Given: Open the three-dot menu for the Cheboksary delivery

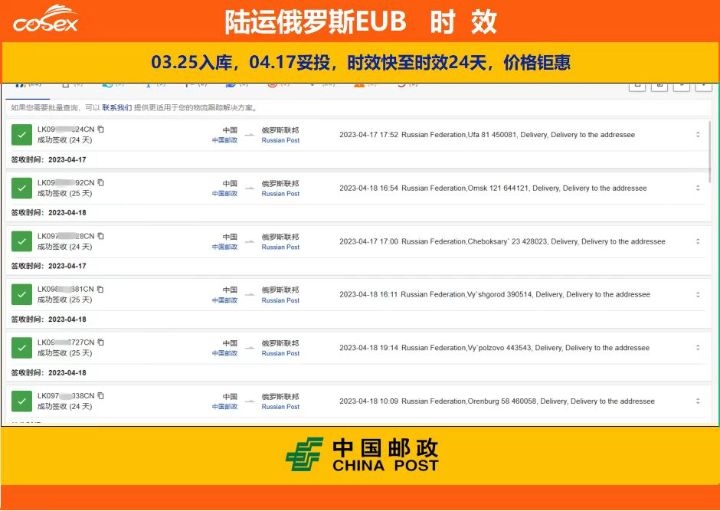Looking at the screenshot, I should coord(698,241).
